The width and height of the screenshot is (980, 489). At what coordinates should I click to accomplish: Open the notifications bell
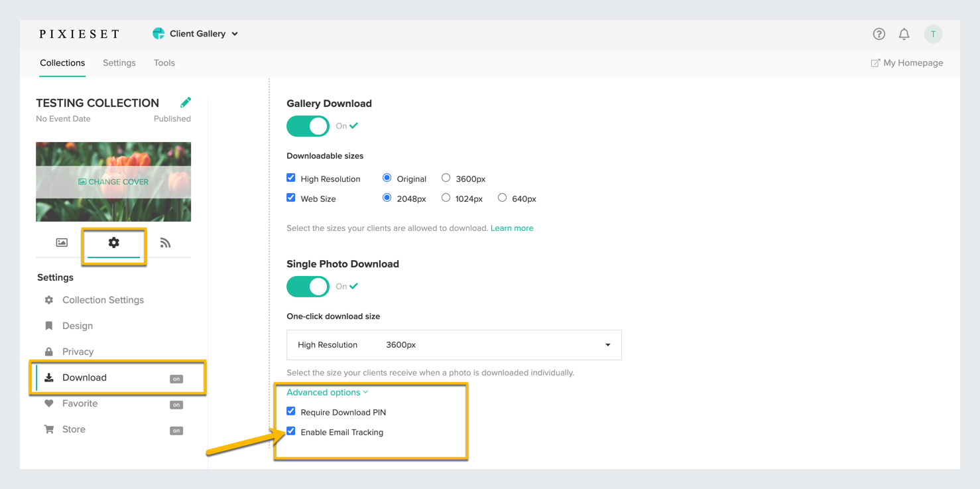(904, 34)
